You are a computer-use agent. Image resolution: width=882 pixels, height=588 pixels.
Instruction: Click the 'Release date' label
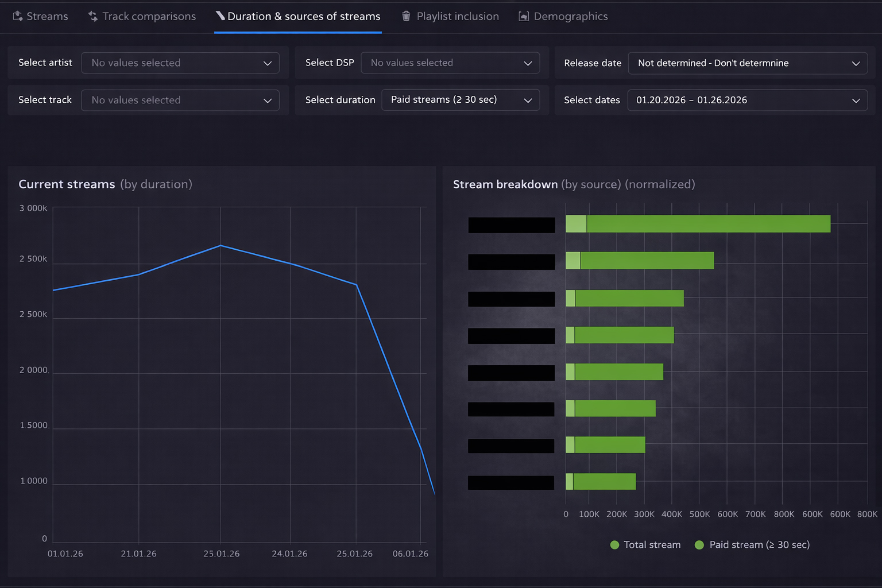593,63
